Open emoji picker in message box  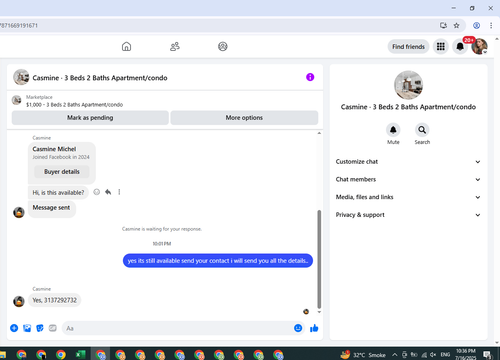pos(298,328)
